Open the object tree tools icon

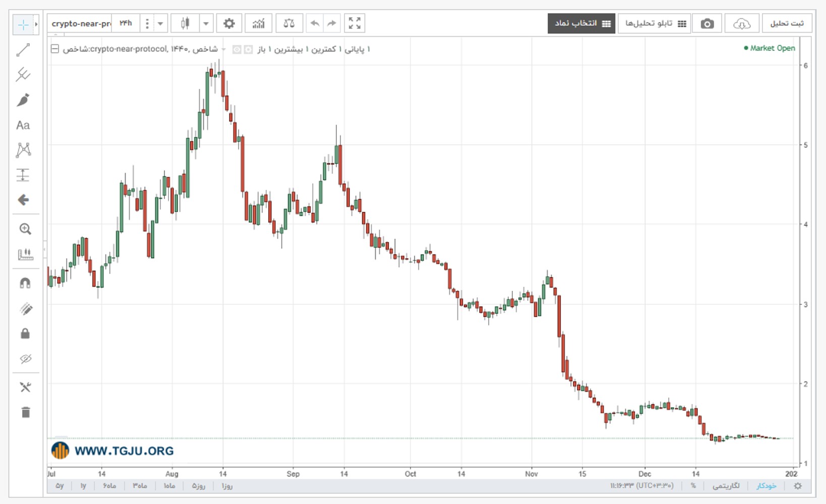pos(25,387)
